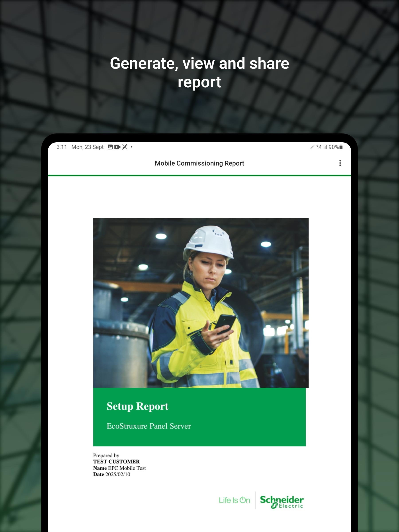Select the TEST CUSTOMER text
This screenshot has height=532, width=399.
click(x=116, y=462)
